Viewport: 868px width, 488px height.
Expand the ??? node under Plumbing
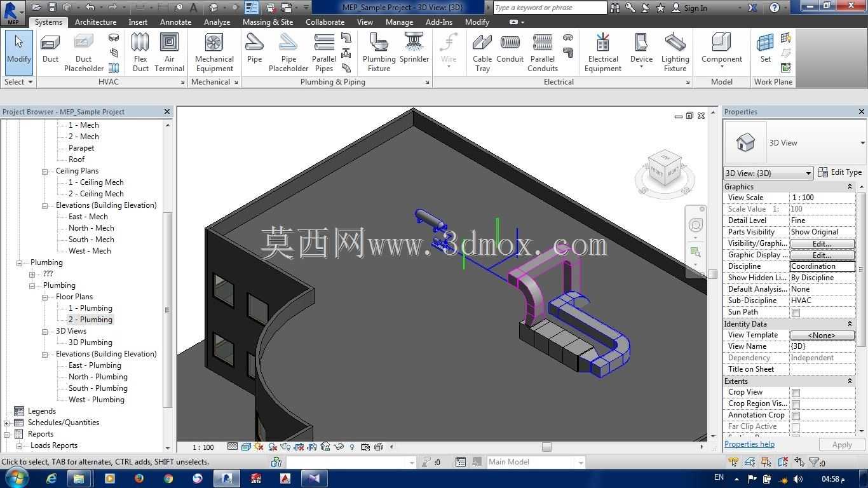(x=32, y=274)
